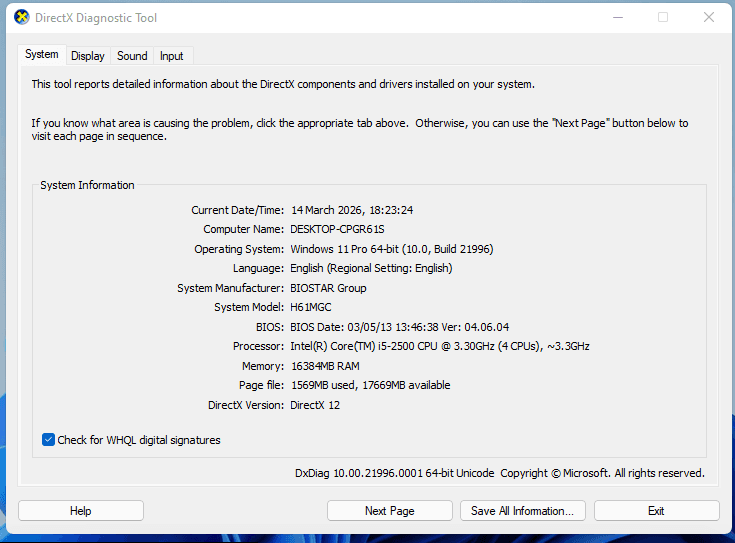Open the Sound tab
The image size is (735, 543).
(132, 56)
